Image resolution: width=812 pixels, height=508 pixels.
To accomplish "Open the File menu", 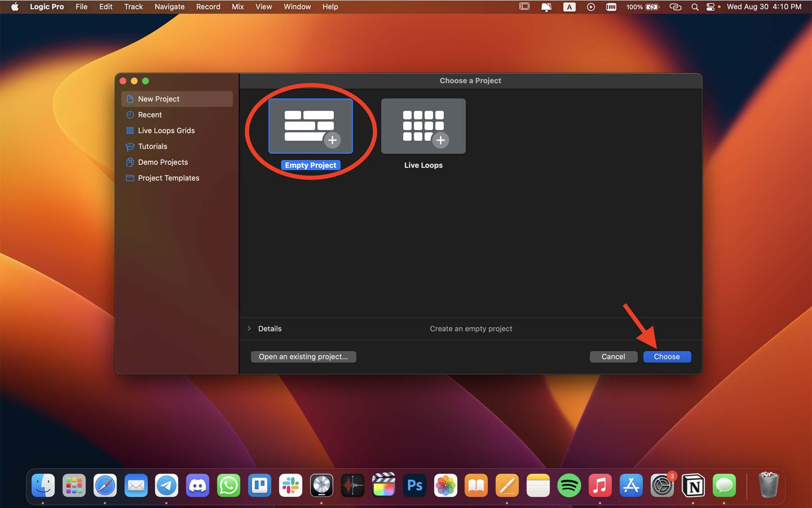I will 82,7.
